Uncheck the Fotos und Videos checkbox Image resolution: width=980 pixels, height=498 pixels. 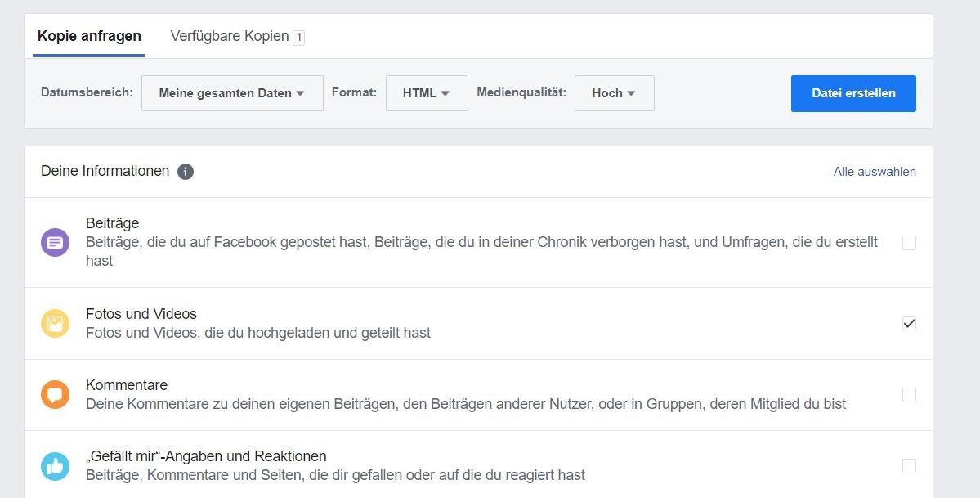pos(909,323)
